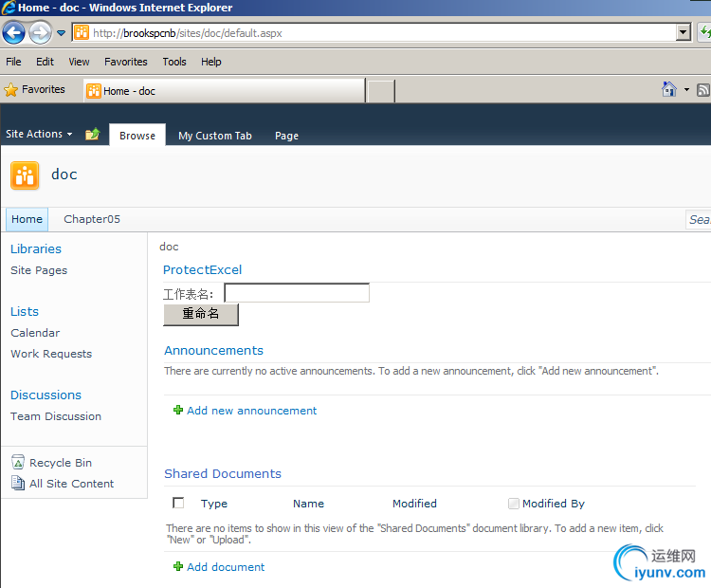Open the Team Discussion link

pos(56,416)
